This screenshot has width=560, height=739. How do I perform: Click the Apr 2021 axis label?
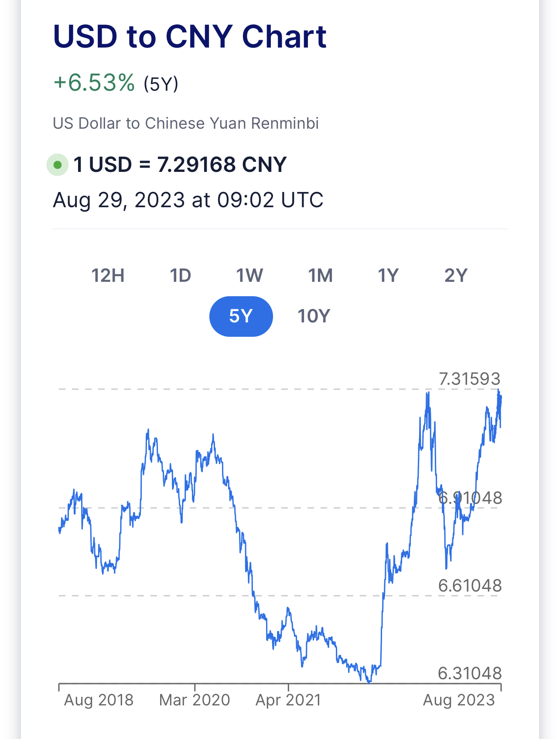point(288,700)
